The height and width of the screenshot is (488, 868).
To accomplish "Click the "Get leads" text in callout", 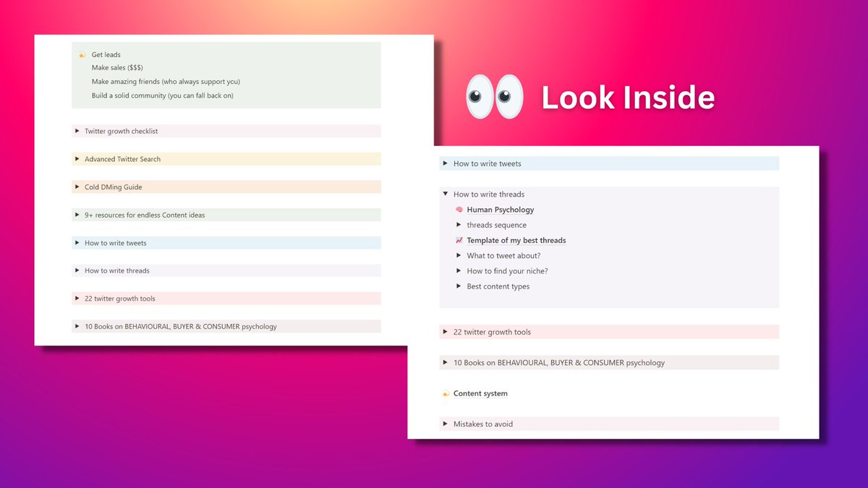I will point(106,55).
